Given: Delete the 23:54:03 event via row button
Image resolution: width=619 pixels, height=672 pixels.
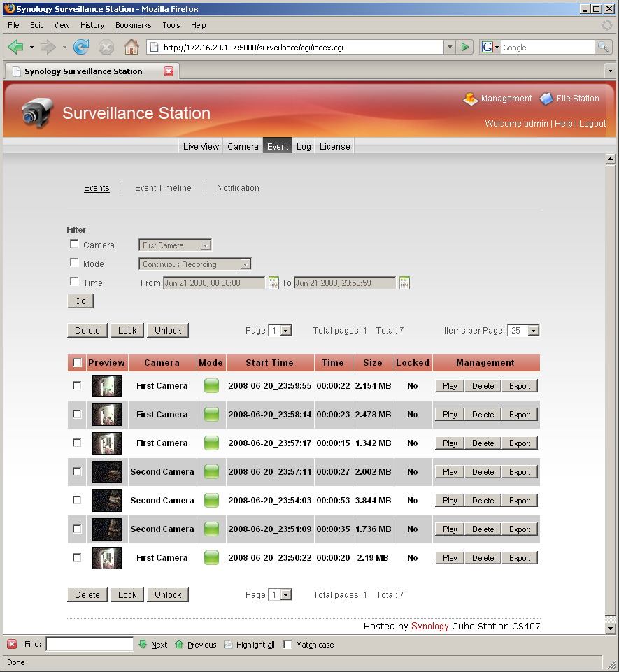Looking at the screenshot, I should click(483, 500).
